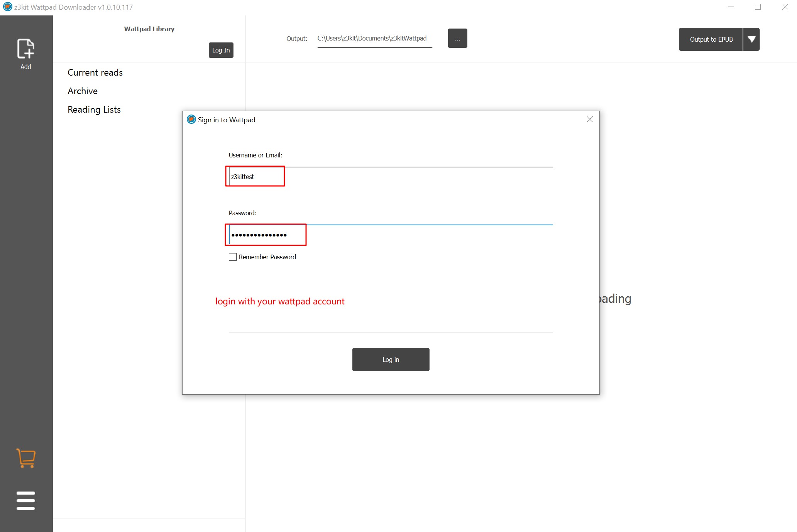The width and height of the screenshot is (797, 532).
Task: Click the Username or Email label
Action: point(256,155)
